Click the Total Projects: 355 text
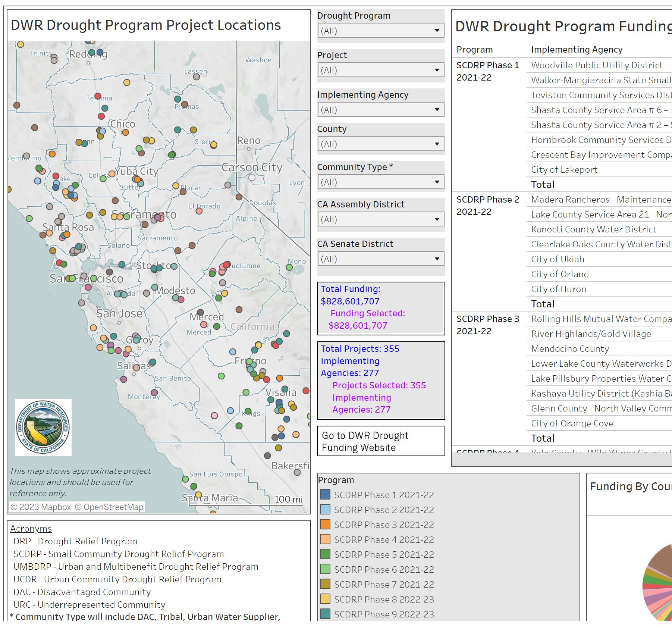Screen dimensions: 672x626 [x=360, y=348]
